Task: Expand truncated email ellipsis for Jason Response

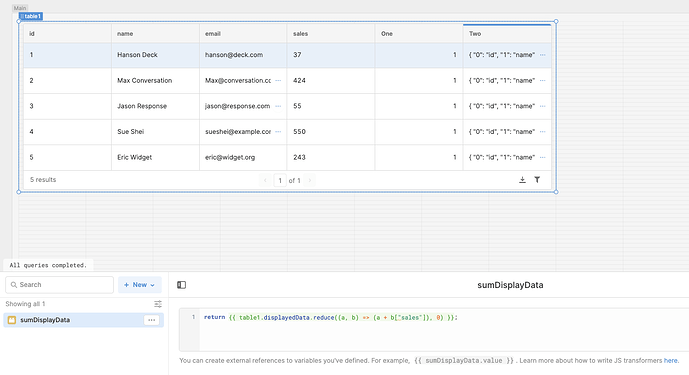Action: point(278,106)
